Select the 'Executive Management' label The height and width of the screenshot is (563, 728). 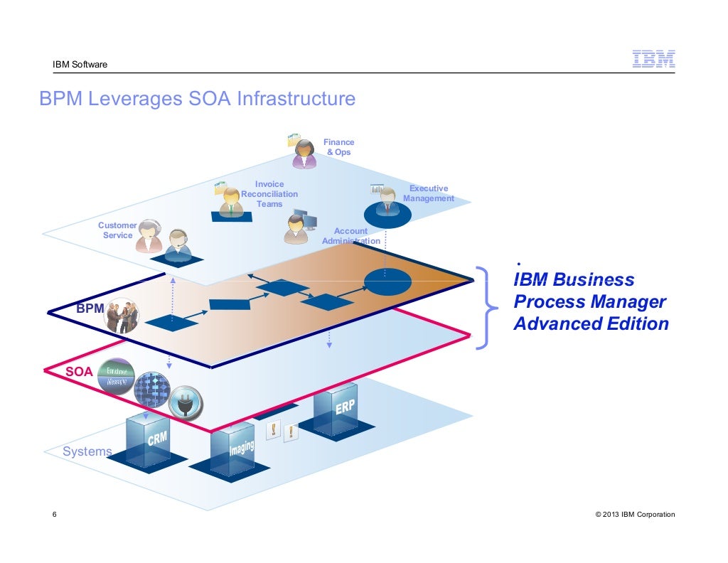click(x=429, y=193)
